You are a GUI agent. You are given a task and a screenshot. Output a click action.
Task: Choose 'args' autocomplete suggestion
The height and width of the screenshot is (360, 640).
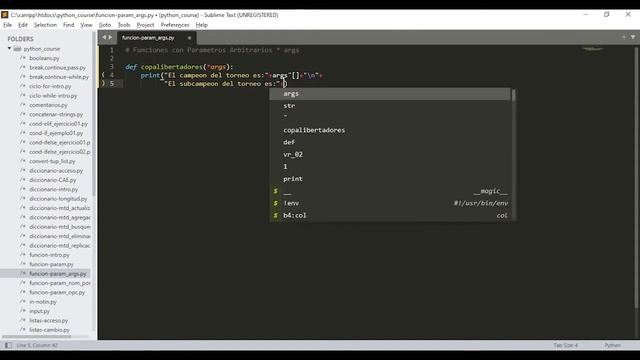(x=390, y=94)
